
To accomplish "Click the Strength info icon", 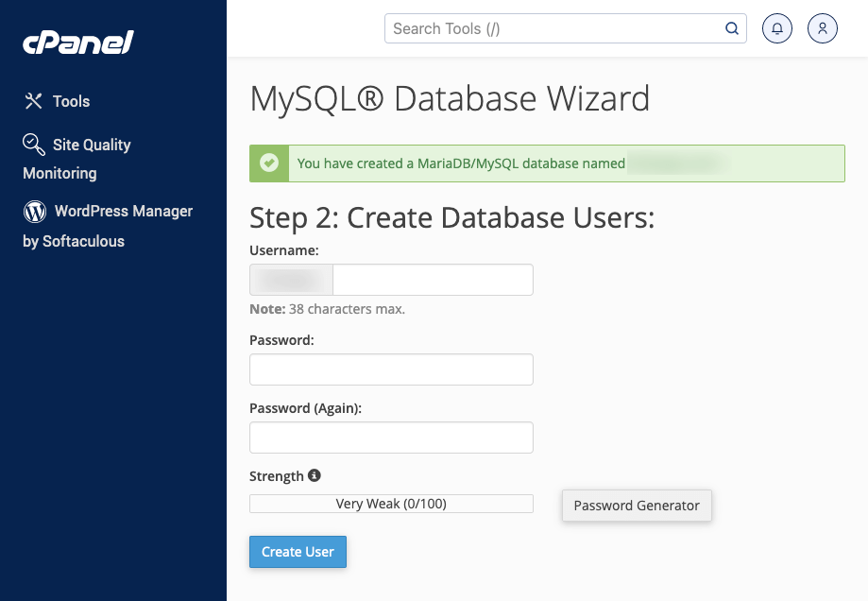I will point(315,475).
